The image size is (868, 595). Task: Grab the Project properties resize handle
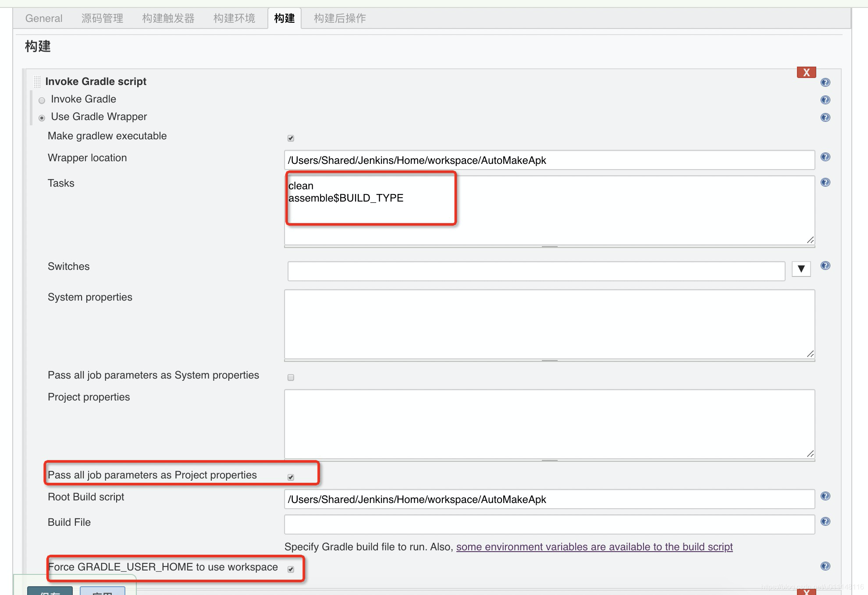810,454
